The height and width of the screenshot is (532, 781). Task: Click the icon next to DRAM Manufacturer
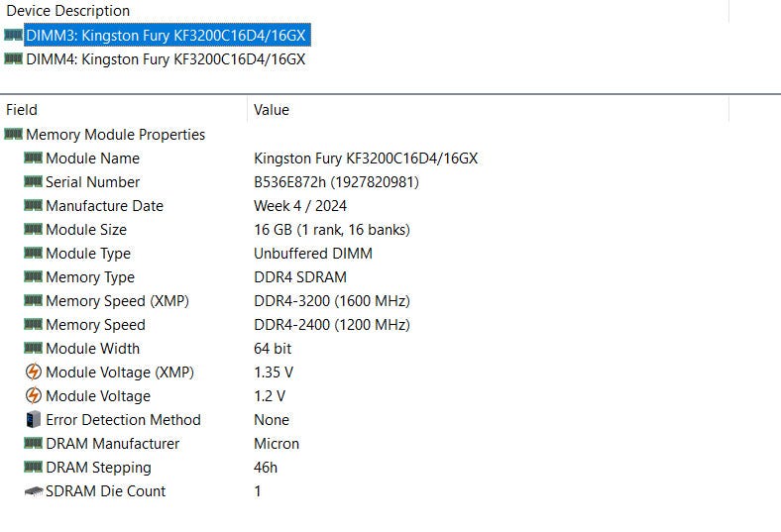(33, 443)
